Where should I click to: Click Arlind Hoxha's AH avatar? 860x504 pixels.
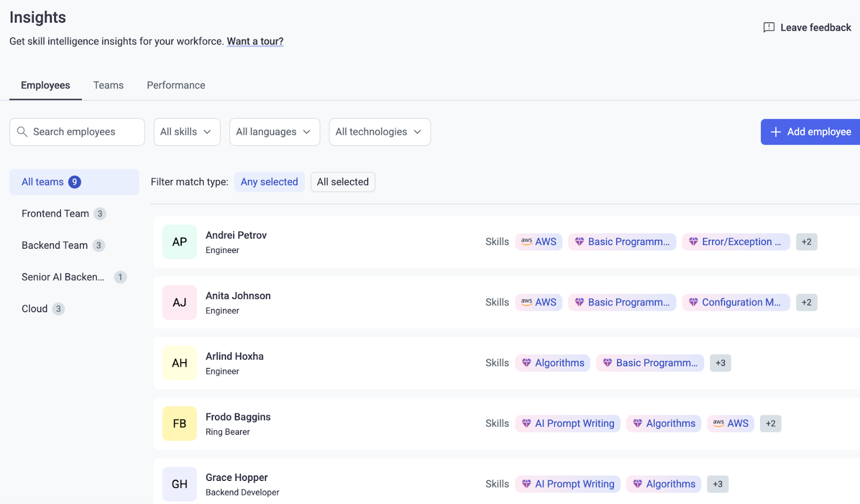[180, 363]
